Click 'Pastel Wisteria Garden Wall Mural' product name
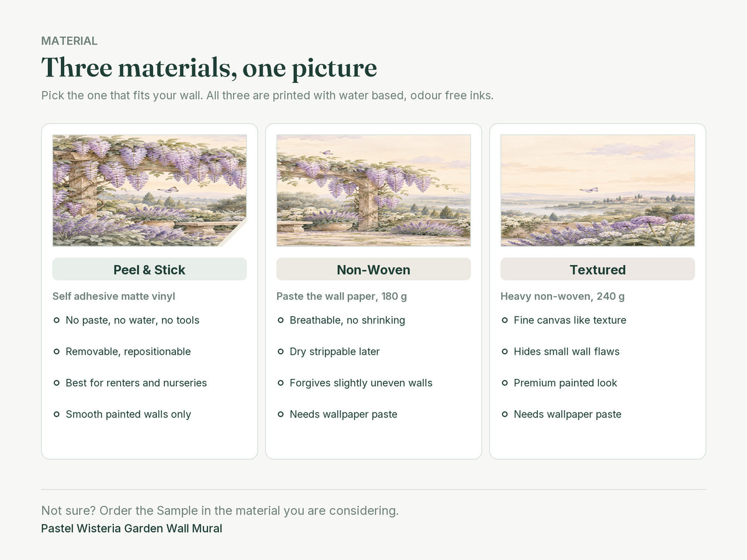The width and height of the screenshot is (747, 560). [131, 528]
